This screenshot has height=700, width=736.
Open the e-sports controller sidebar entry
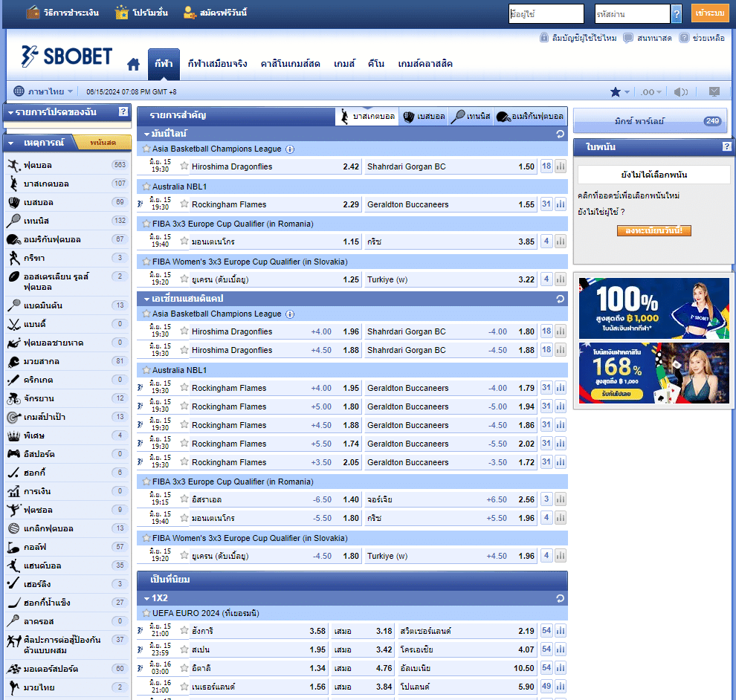67,454
